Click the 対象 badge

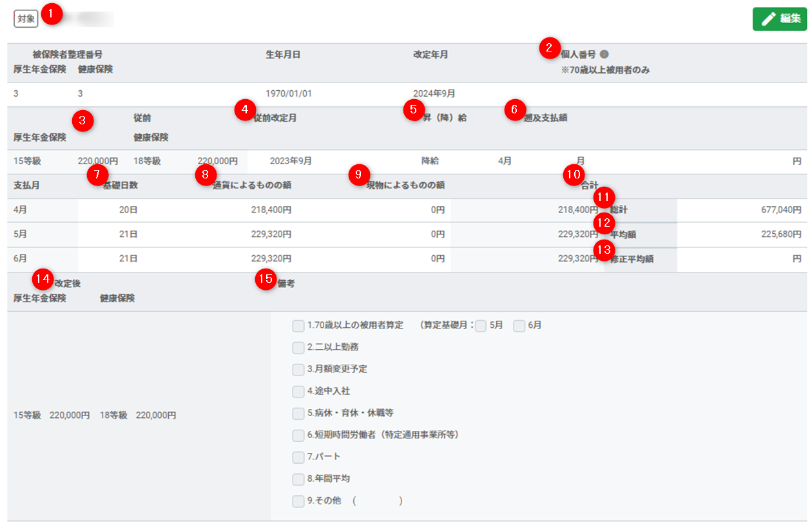[26, 19]
